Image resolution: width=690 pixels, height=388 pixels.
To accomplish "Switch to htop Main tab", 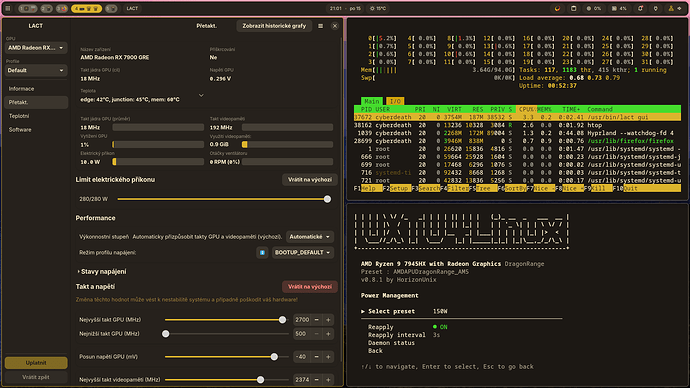I will [x=372, y=101].
